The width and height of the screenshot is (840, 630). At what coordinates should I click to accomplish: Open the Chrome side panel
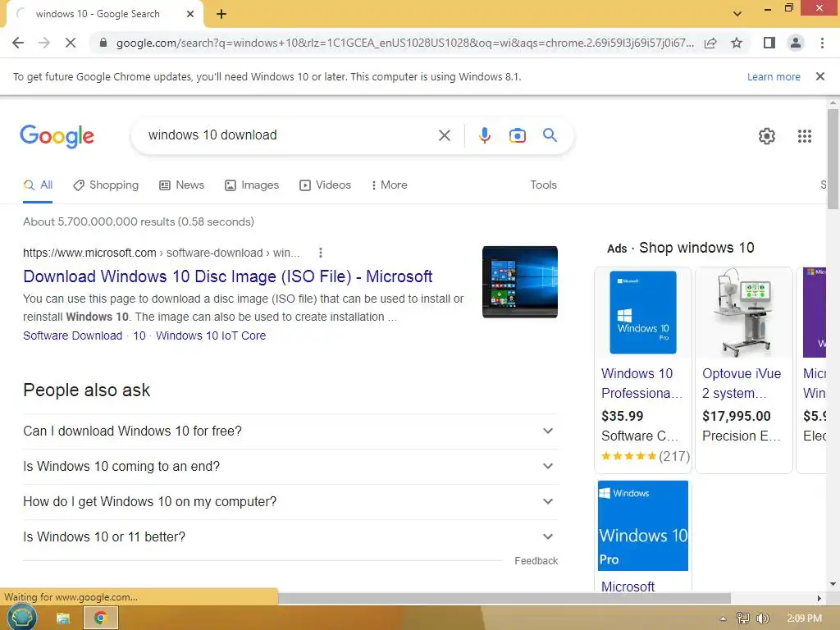(769, 43)
